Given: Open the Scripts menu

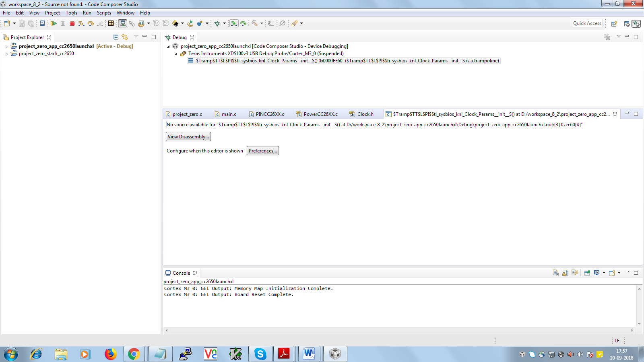Looking at the screenshot, I should point(104,13).
